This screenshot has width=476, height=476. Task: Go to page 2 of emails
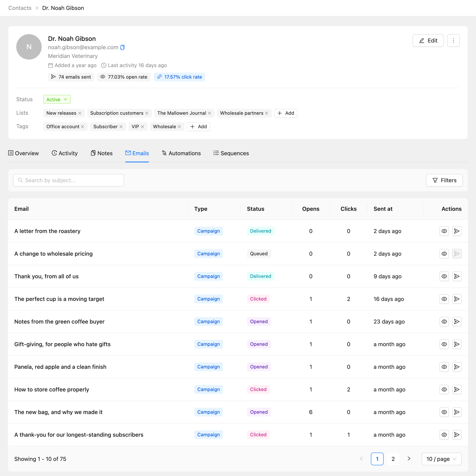coord(393,459)
